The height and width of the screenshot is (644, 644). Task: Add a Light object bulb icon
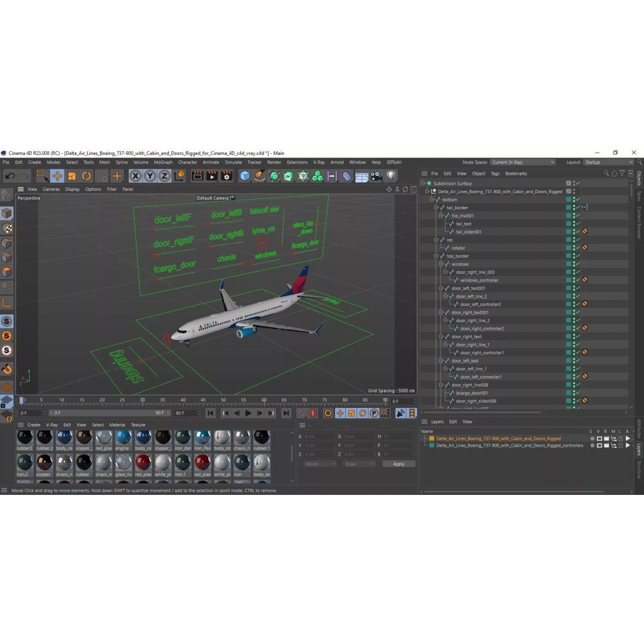click(x=391, y=176)
